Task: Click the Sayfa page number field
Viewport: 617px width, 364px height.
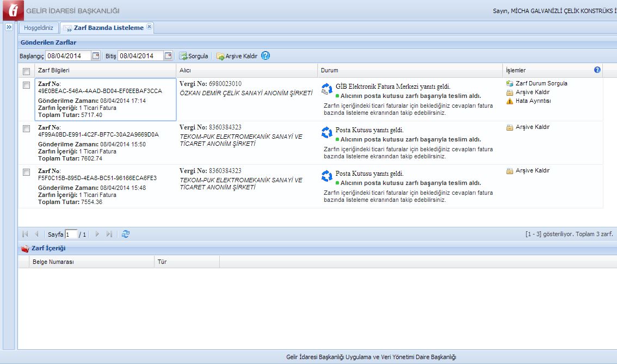Action: coord(71,235)
